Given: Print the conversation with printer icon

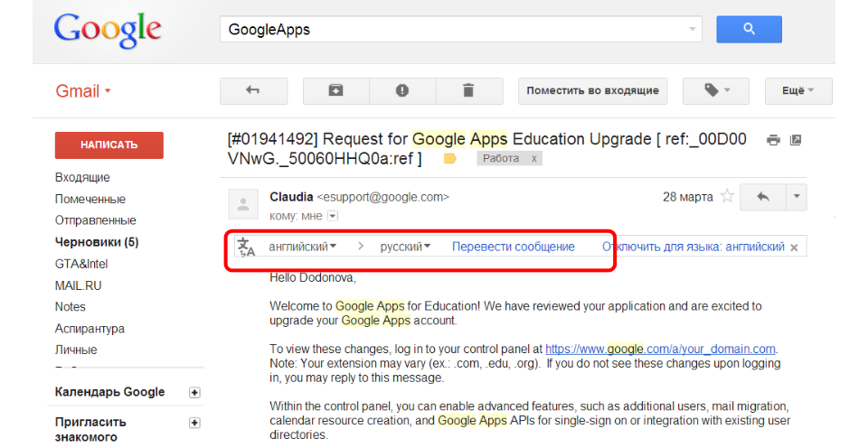Looking at the screenshot, I should [773, 140].
